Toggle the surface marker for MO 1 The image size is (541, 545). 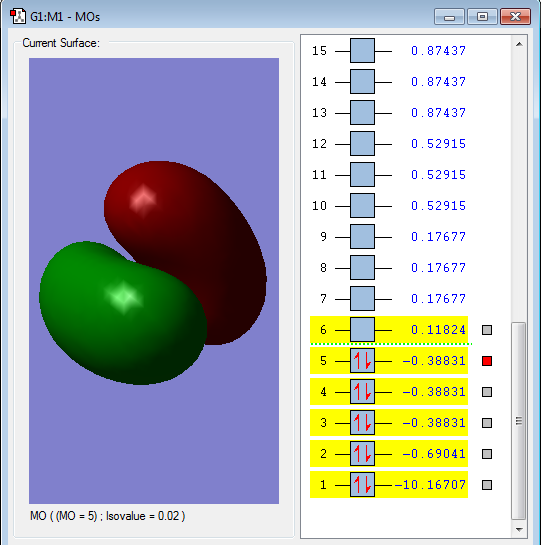487,485
